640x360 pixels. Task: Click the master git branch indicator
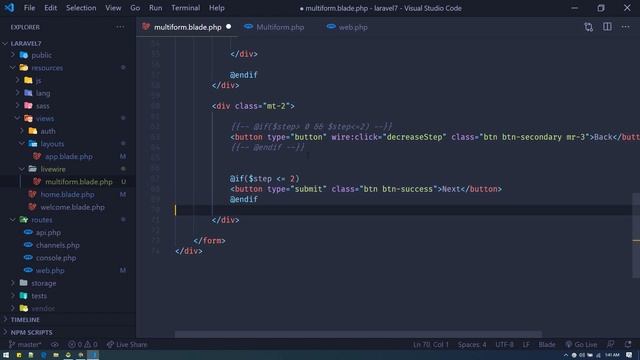coord(25,344)
